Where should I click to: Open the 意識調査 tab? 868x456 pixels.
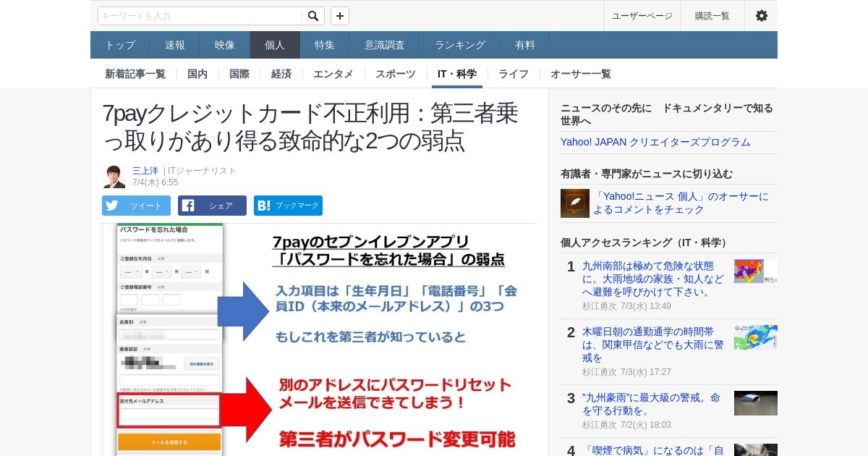tap(385, 45)
